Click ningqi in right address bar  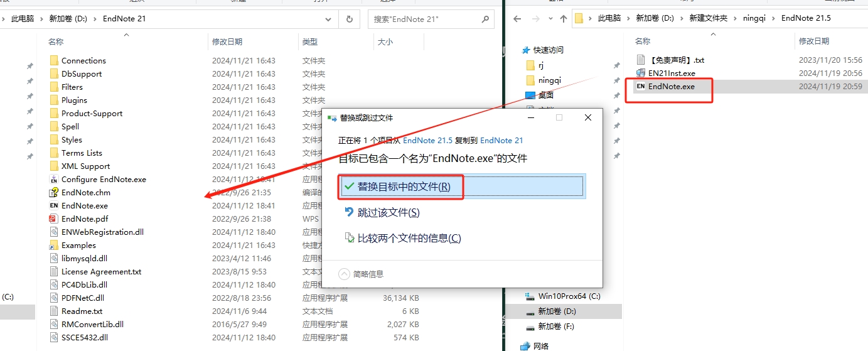755,18
